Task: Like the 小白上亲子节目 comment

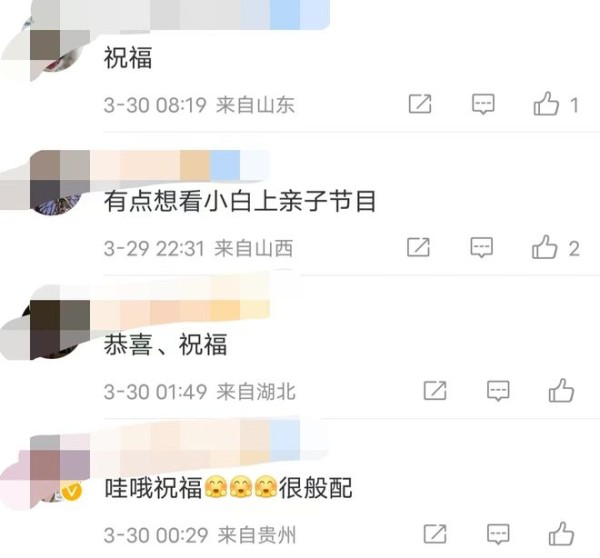Action: pos(544,247)
